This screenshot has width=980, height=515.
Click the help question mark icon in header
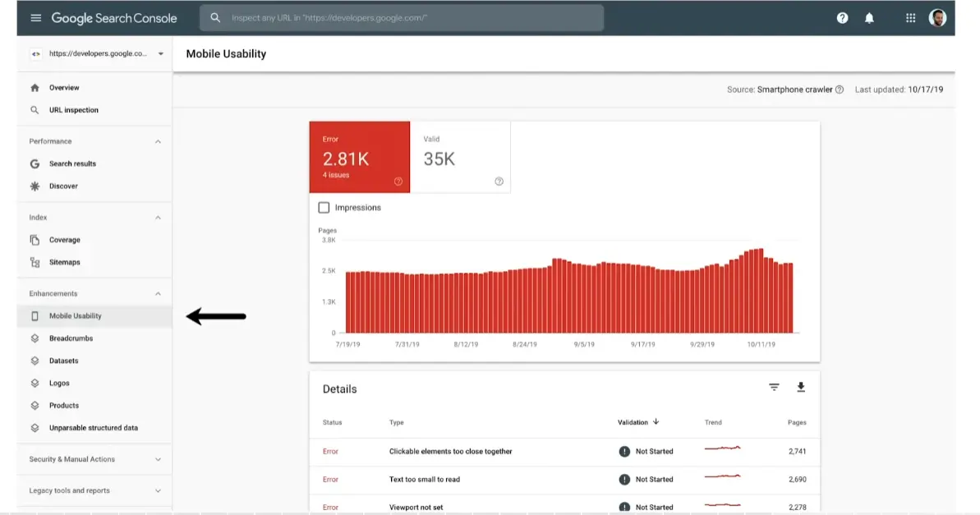pyautogui.click(x=842, y=18)
